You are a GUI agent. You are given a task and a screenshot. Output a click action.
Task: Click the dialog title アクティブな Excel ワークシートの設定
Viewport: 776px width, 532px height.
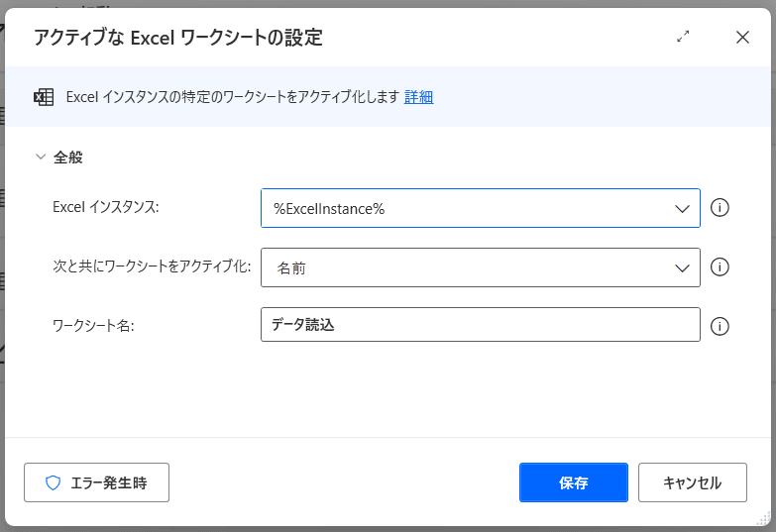coord(178,38)
